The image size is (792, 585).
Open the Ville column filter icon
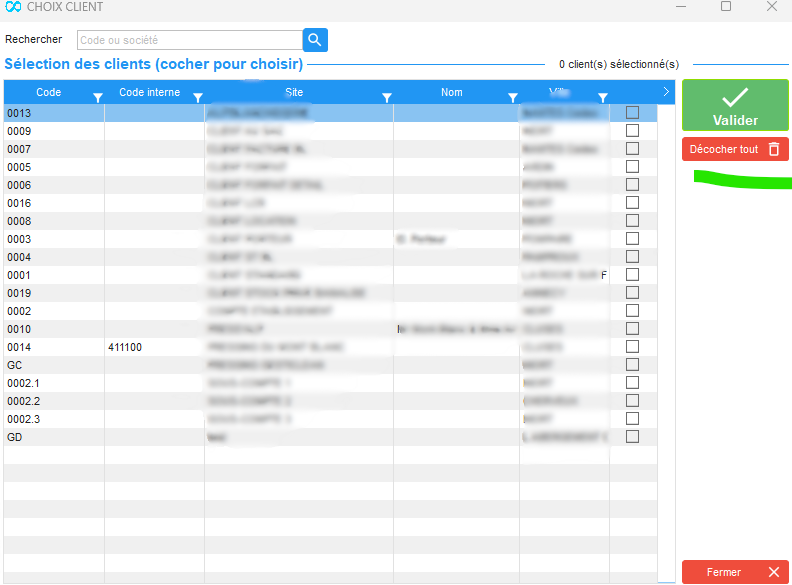pyautogui.click(x=602, y=97)
